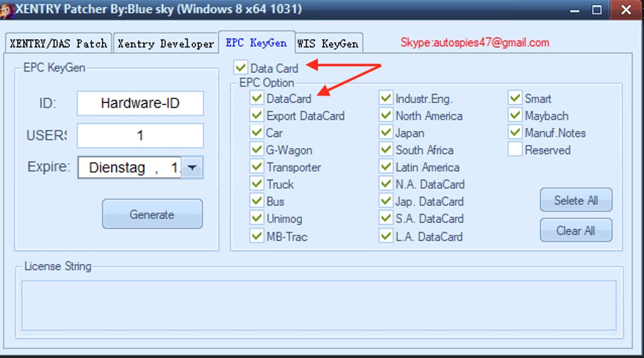Uncheck the Maybach option
Image resolution: width=644 pixels, height=358 pixels.
[515, 115]
